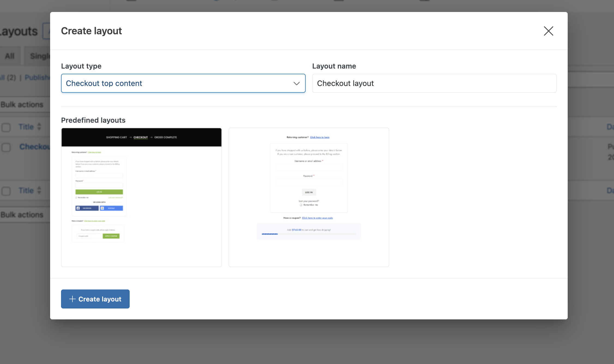Toggle the select-all checkbox in table footer
614x364 pixels.
6,191
